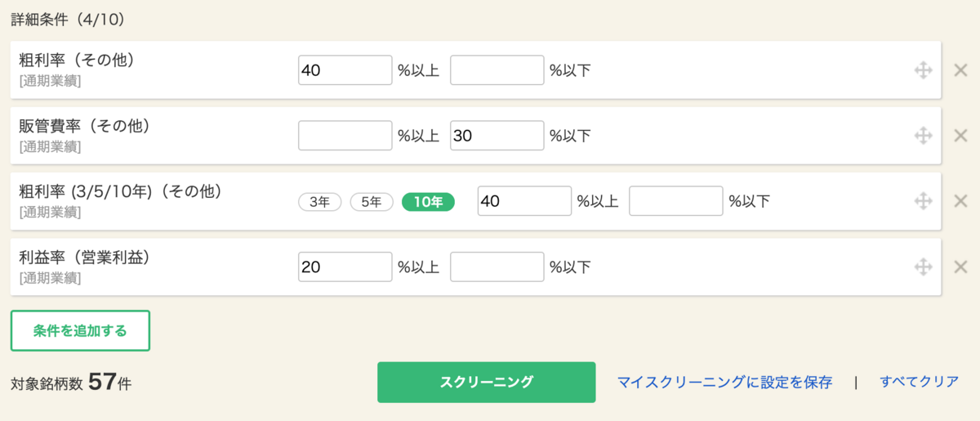
Task: Remove the 粗利率 (3/5/10年) condition
Action: click(x=960, y=201)
